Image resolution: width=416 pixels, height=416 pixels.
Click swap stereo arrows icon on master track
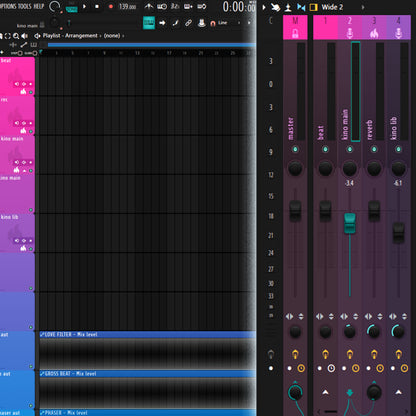coord(289,316)
